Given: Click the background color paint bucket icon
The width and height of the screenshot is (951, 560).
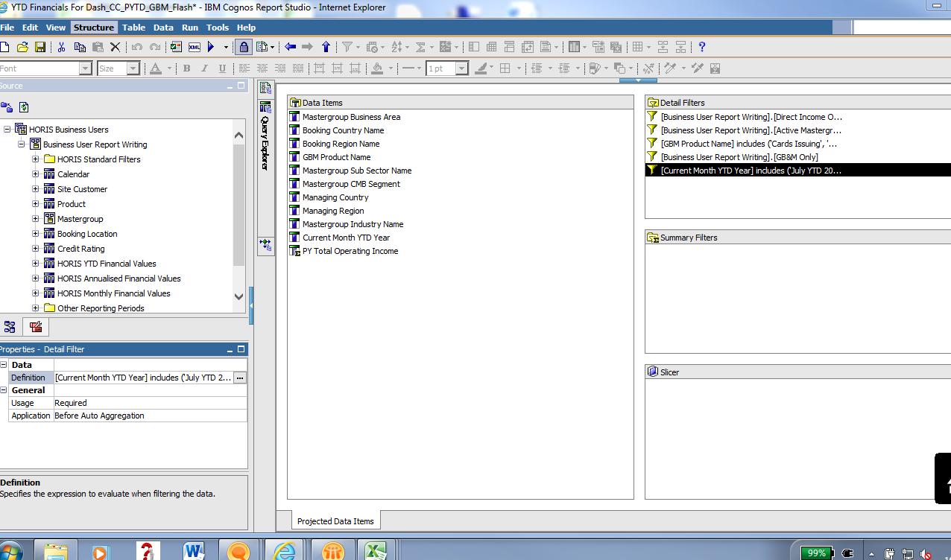Looking at the screenshot, I should (377, 69).
